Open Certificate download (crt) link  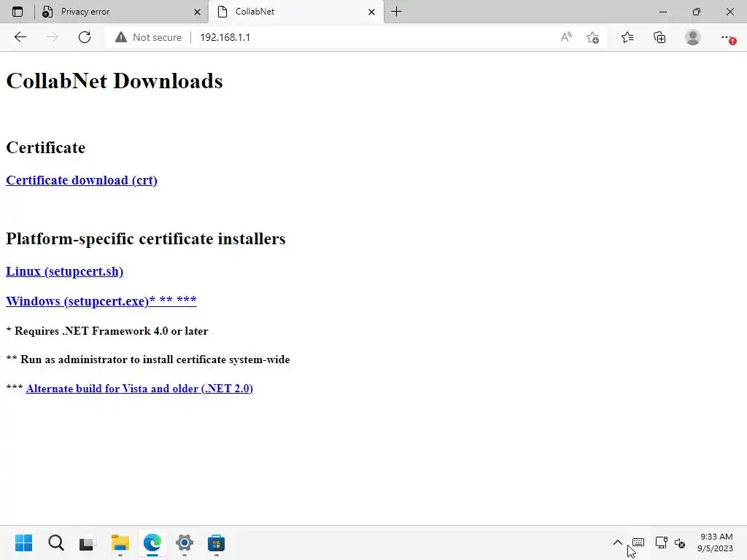(82, 181)
